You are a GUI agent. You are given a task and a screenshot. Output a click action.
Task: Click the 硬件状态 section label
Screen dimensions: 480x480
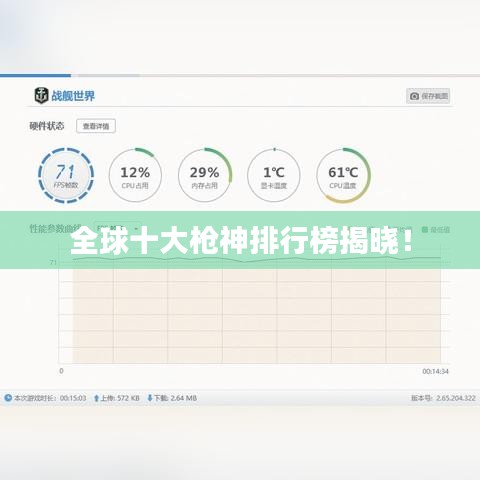pyautogui.click(x=47, y=126)
